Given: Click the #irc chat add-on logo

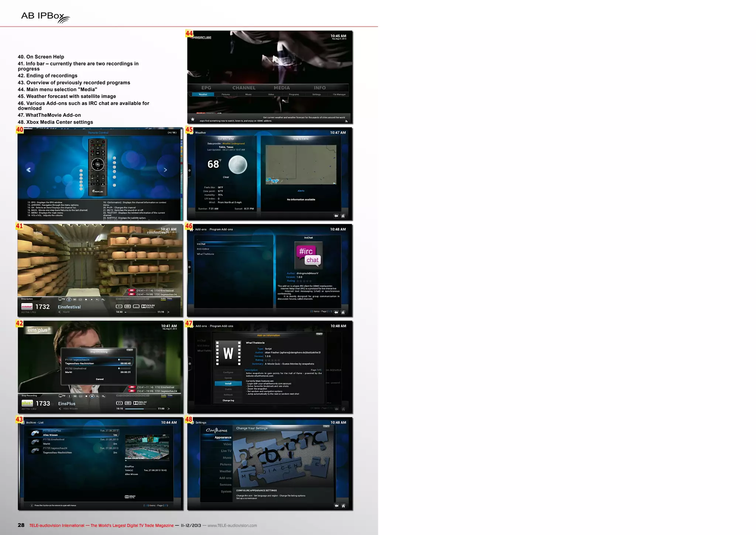Looking at the screenshot, I should click(x=309, y=255).
